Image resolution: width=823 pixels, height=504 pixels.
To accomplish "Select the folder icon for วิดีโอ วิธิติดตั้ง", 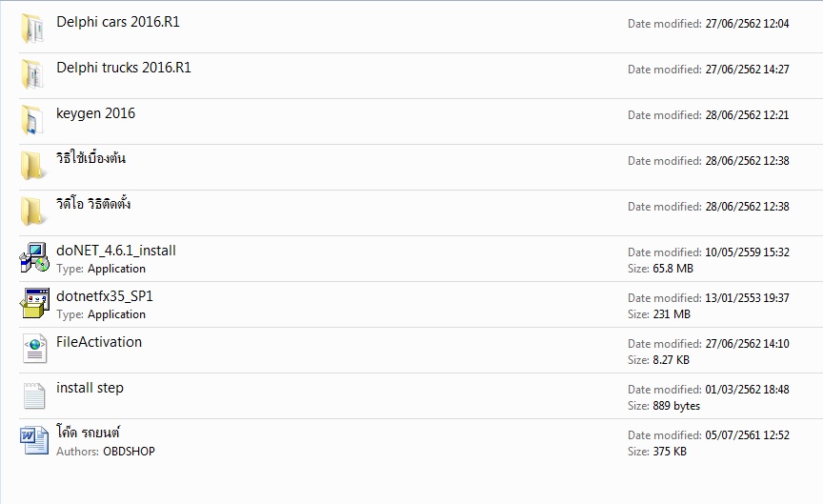I will pos(33,212).
